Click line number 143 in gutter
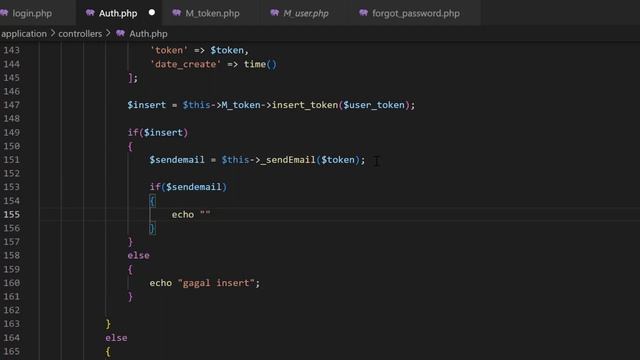Viewport: 640px width, 360px height. coord(11,50)
